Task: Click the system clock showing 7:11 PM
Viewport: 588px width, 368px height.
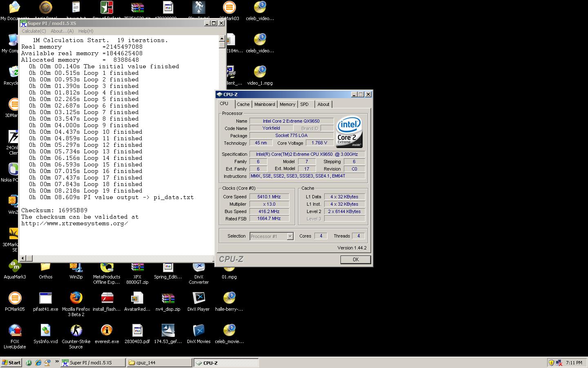Action: tap(574, 363)
